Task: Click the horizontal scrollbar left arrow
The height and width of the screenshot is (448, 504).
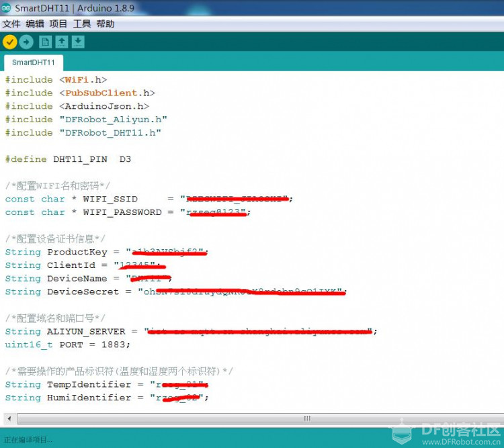Action: click(9, 418)
